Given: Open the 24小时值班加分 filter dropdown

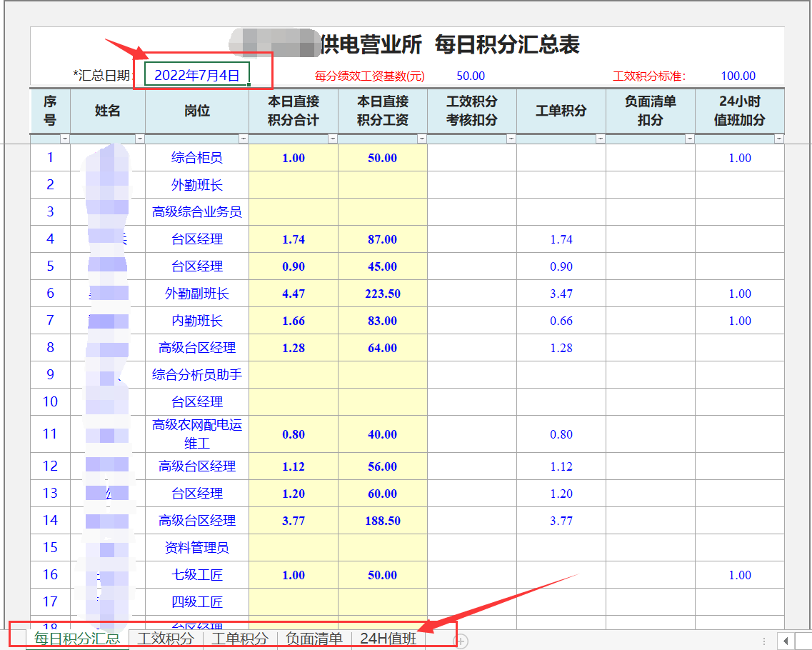Looking at the screenshot, I should pyautogui.click(x=779, y=139).
